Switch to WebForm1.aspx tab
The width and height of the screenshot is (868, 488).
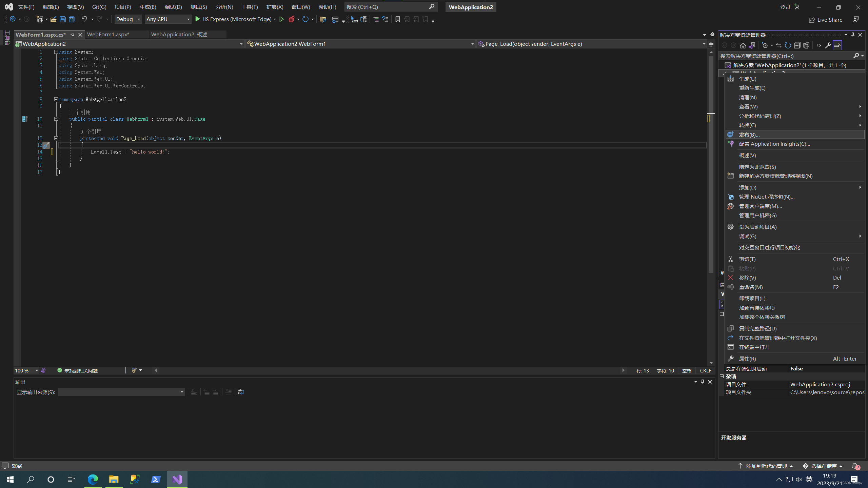click(x=108, y=35)
